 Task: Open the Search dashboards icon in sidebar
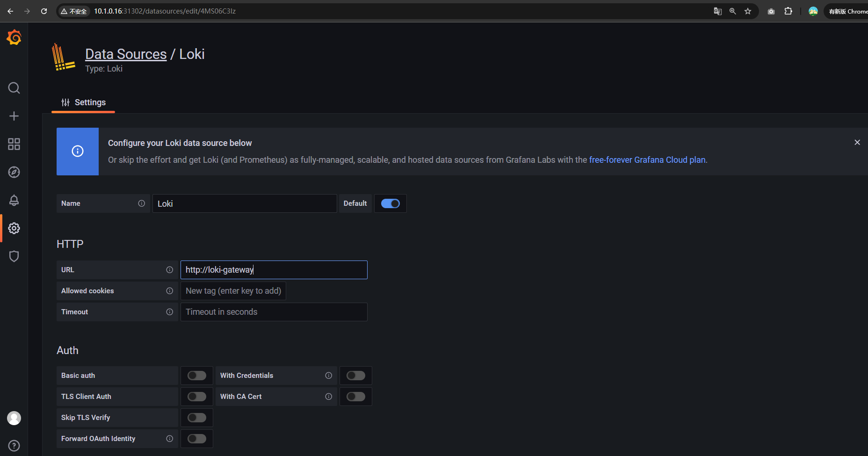pos(14,88)
